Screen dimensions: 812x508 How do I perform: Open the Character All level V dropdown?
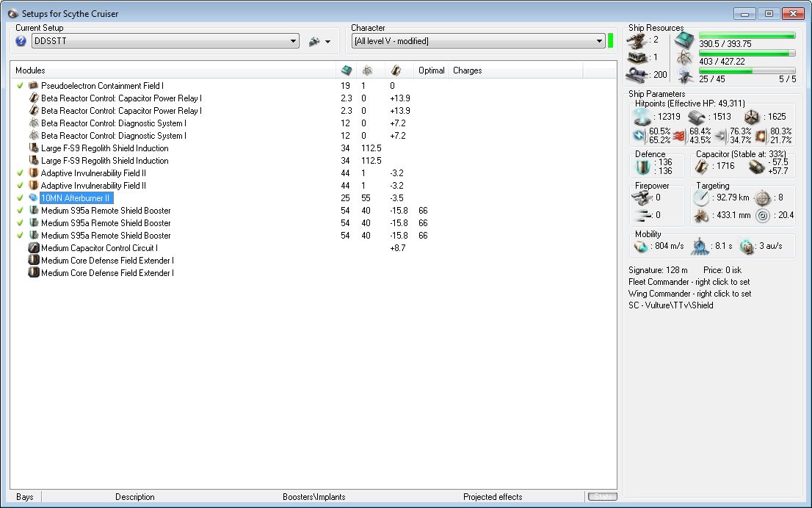point(479,41)
